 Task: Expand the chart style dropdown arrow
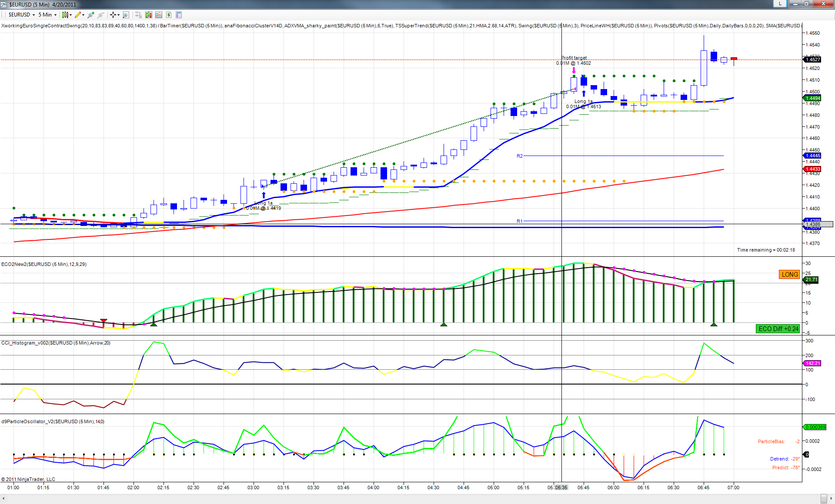(x=70, y=15)
